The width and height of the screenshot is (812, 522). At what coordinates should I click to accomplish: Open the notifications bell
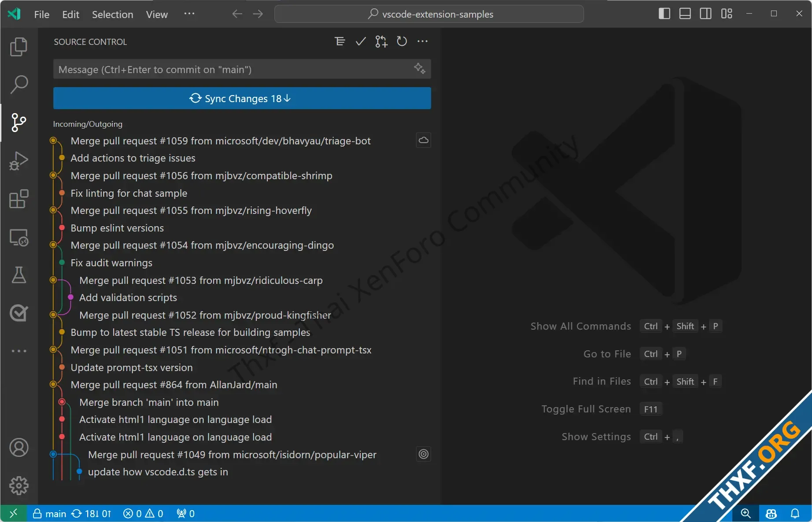click(x=795, y=513)
